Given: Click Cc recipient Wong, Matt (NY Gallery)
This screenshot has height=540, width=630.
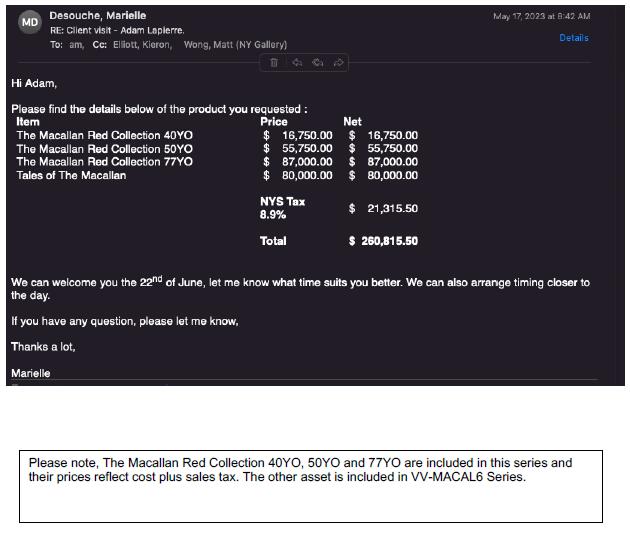Looking at the screenshot, I should point(235,44).
